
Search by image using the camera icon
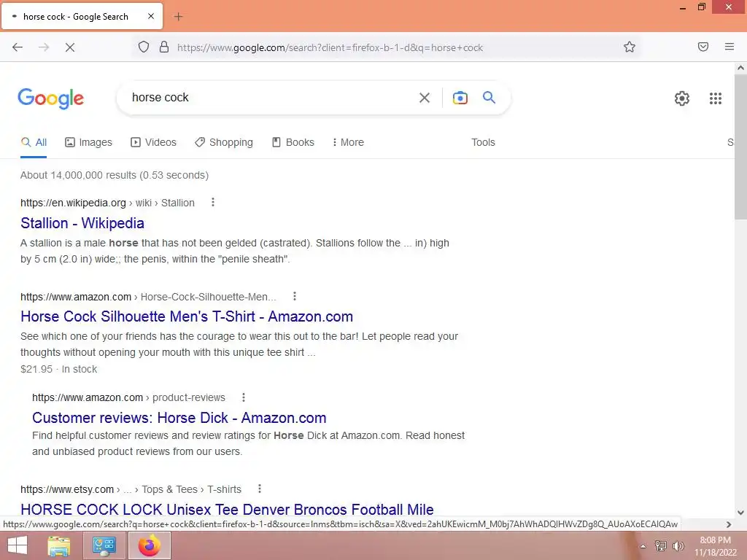pyautogui.click(x=460, y=98)
